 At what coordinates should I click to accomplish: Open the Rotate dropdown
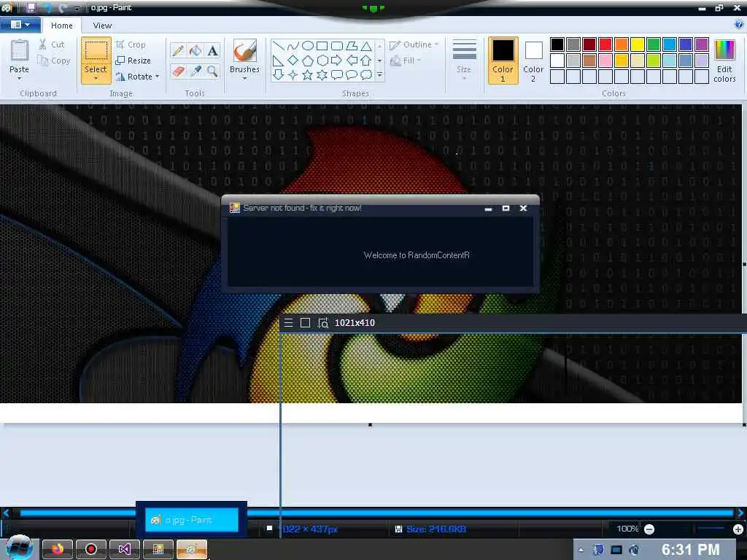pos(138,77)
